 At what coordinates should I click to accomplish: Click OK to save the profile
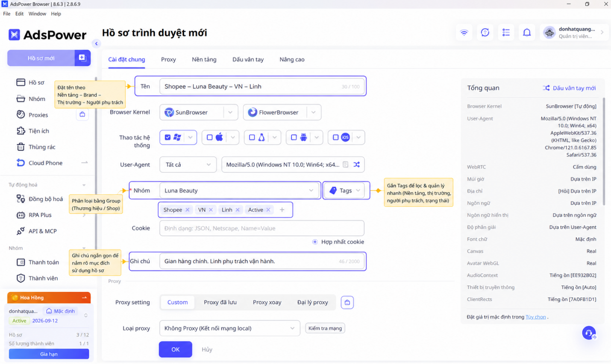(x=176, y=349)
